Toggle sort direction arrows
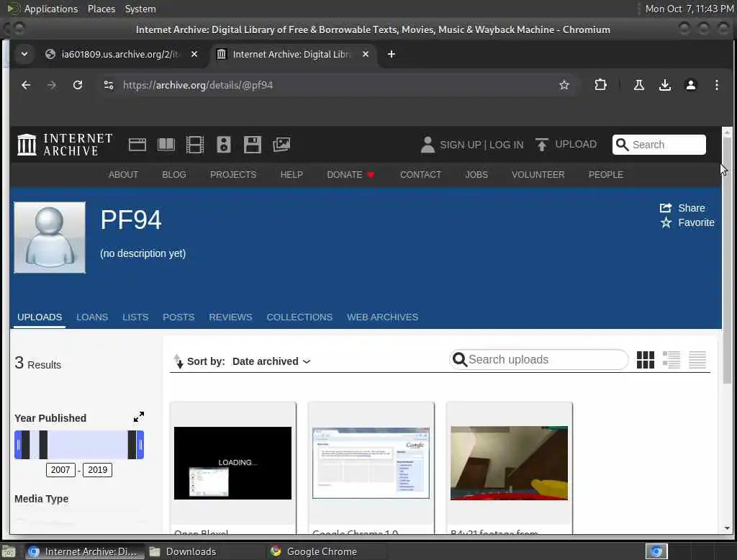This screenshot has height=560, width=737. click(178, 361)
